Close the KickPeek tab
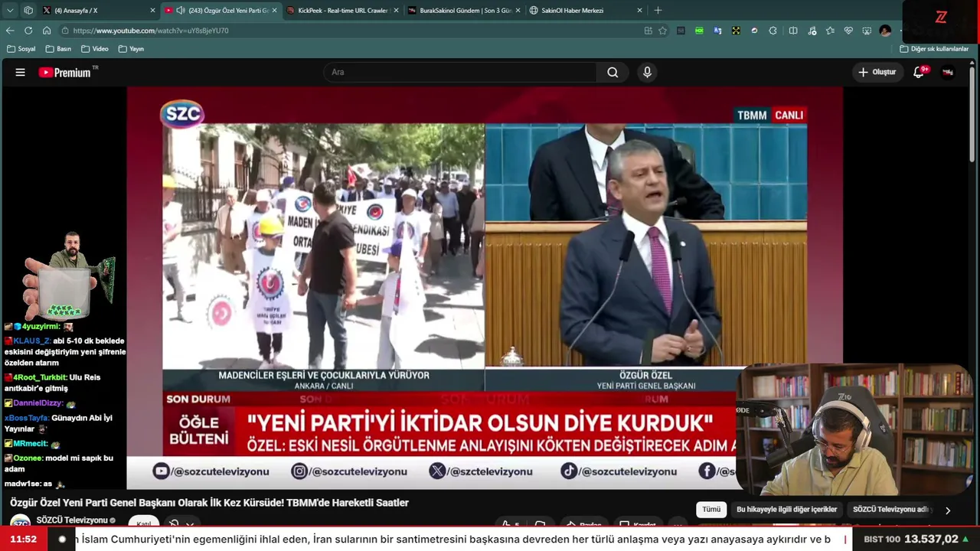980x551 pixels. pos(396,11)
